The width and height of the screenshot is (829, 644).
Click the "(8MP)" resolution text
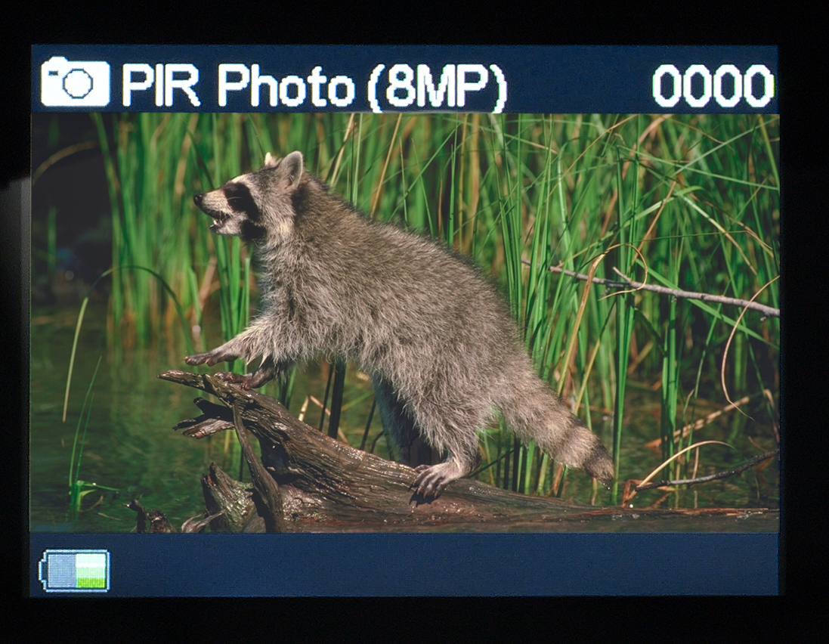pyautogui.click(x=437, y=87)
